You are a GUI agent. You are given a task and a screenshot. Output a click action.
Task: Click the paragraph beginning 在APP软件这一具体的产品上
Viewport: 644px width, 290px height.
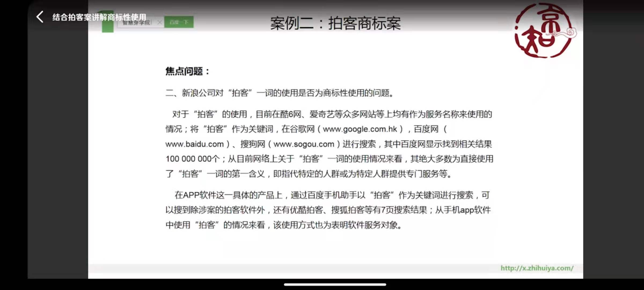(329, 210)
